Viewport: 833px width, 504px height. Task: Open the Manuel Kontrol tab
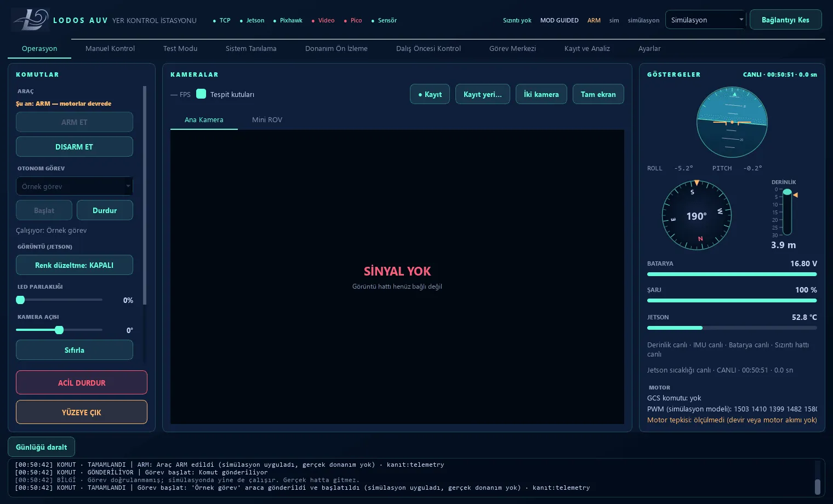point(110,48)
